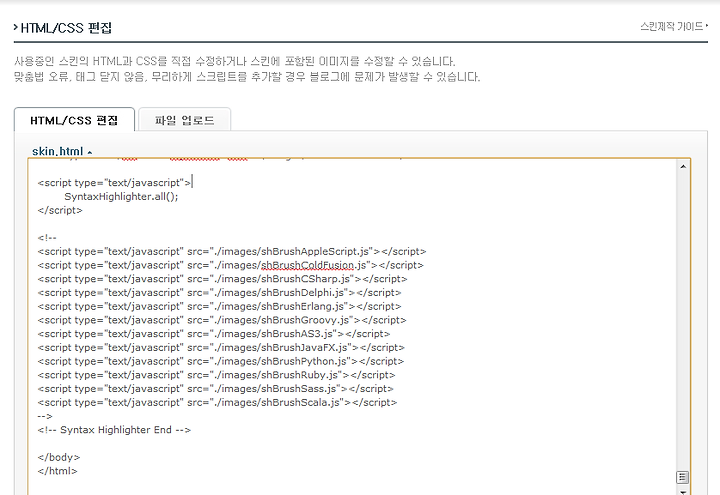Click the closing </body> tag line
Viewport: 720px width, 495px height.
click(59, 457)
